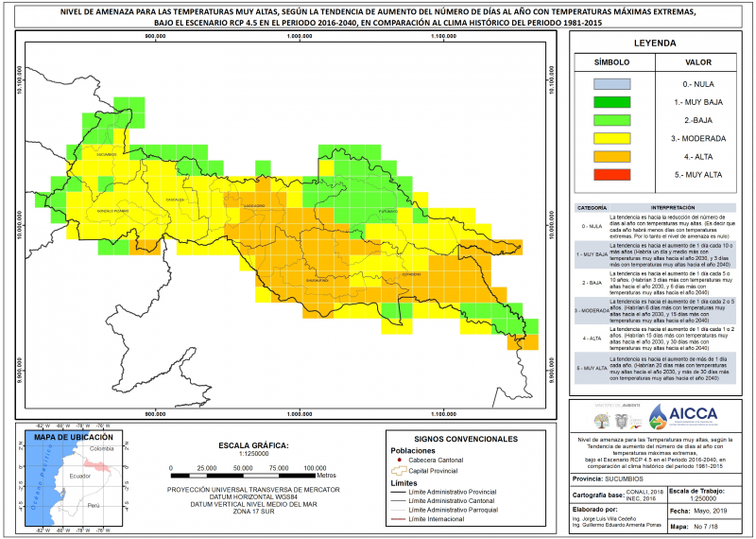Click the '4.- ALTA' legend label
This screenshot has width=756, height=539.
tap(698, 157)
